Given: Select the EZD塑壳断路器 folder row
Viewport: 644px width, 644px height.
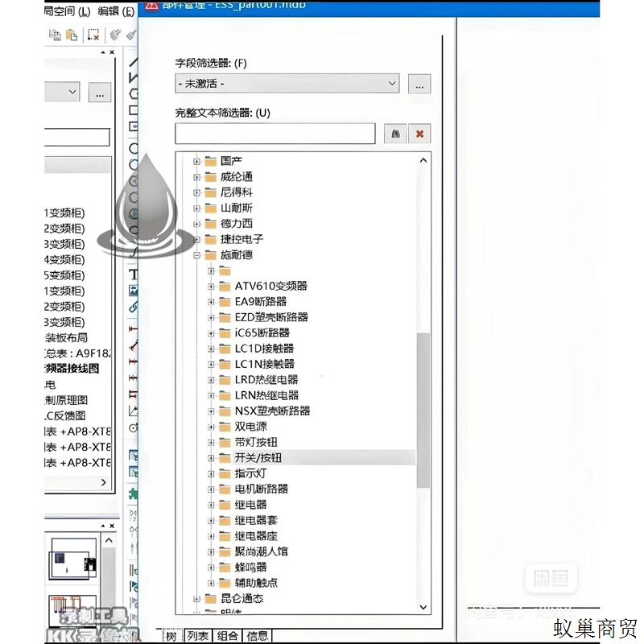Looking at the screenshot, I should (271, 317).
